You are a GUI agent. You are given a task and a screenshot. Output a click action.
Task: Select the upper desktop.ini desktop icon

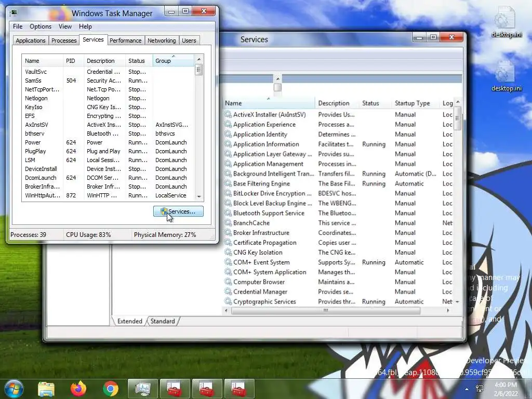coord(506,22)
